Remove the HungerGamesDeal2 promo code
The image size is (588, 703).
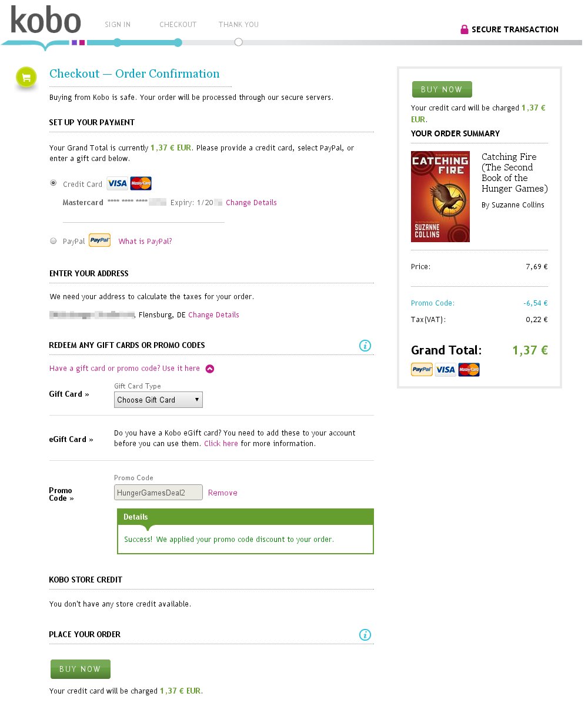223,493
